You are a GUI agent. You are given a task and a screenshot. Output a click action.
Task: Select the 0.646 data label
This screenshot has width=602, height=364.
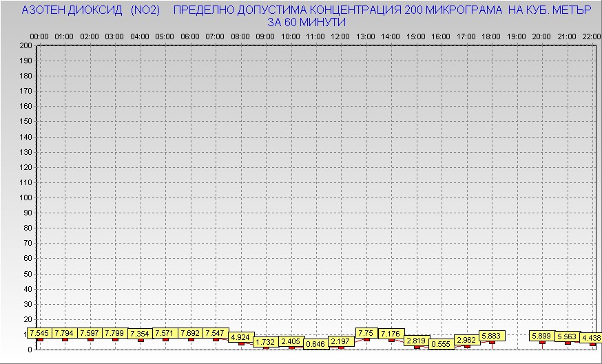coord(315,343)
